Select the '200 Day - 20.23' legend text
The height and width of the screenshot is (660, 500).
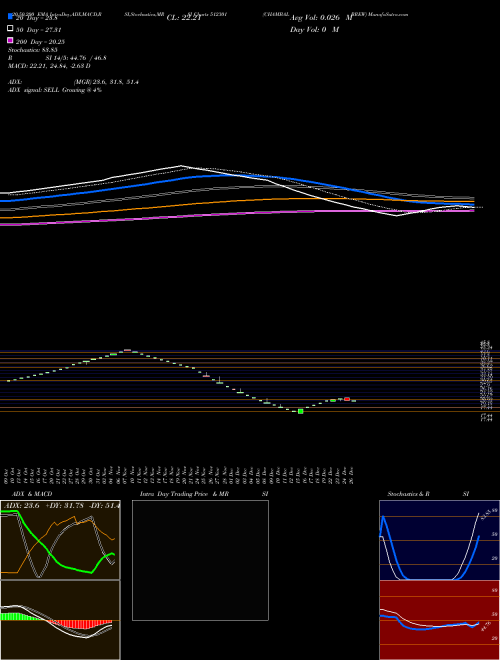[x=40, y=42]
